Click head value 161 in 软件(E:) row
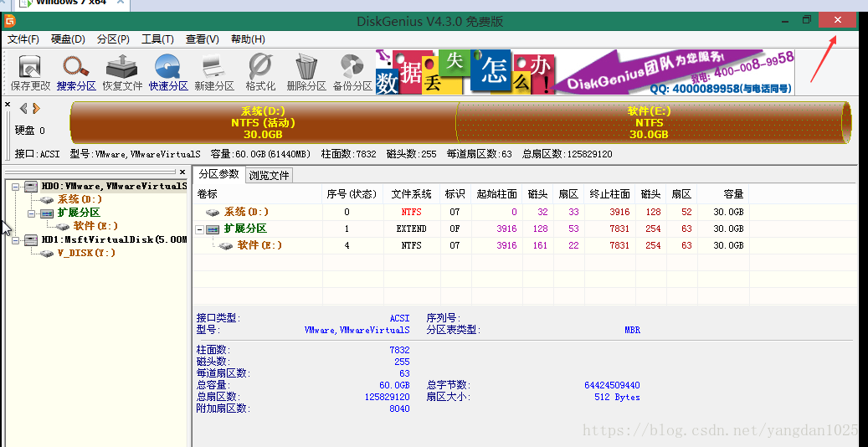The image size is (868, 447). (539, 245)
